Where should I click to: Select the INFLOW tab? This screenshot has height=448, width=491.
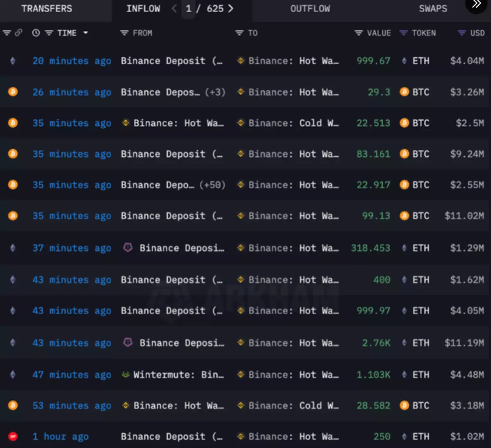(143, 9)
